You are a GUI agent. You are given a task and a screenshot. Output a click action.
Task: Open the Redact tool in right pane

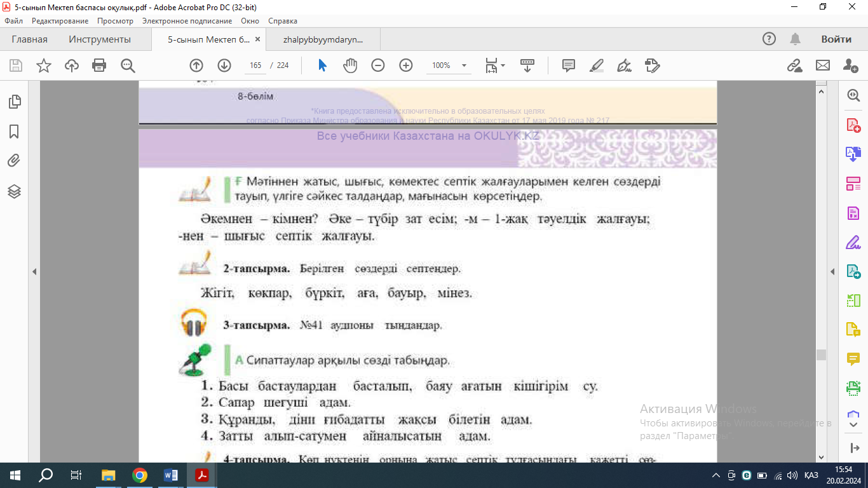tap(853, 213)
